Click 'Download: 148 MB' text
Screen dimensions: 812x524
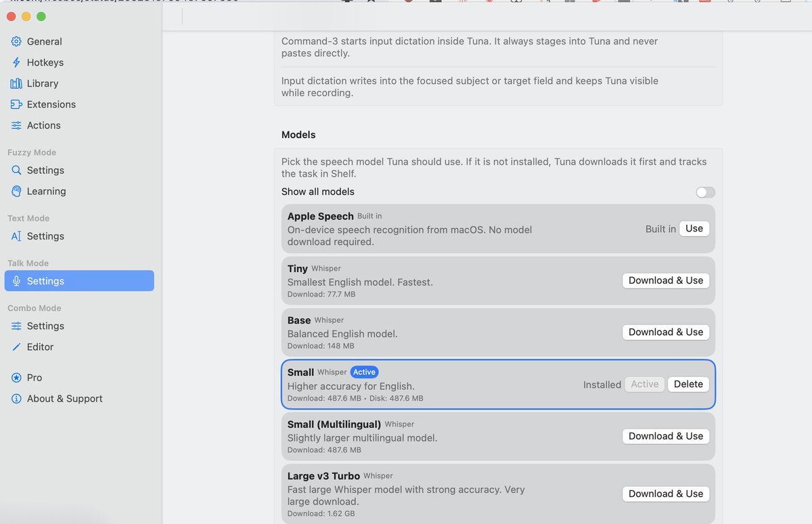click(x=321, y=346)
